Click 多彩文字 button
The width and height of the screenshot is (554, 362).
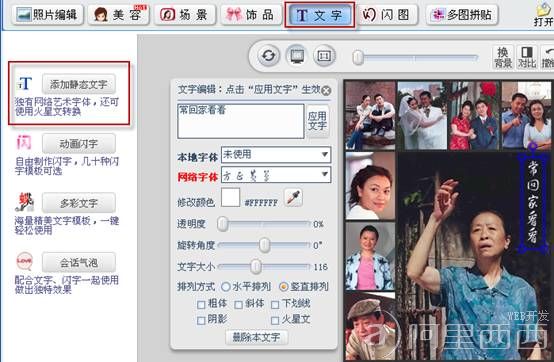[x=78, y=203]
